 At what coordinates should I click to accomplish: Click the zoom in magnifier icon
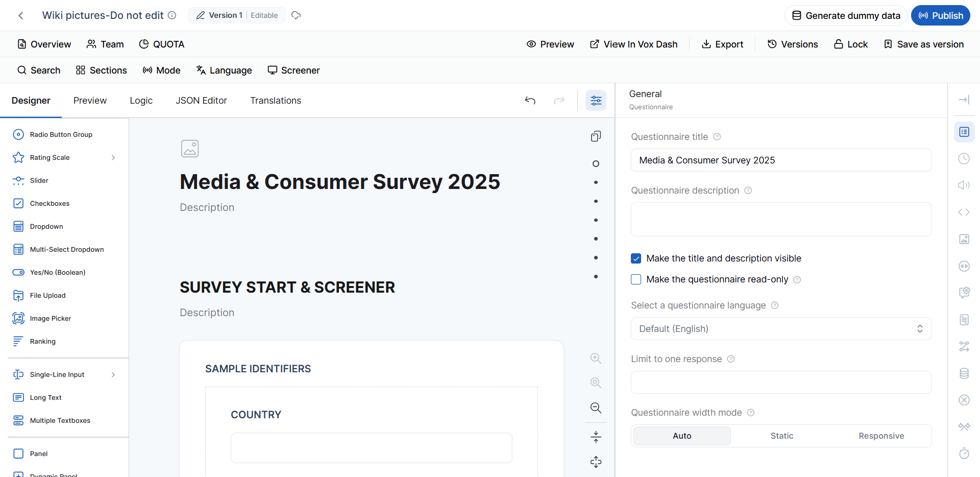click(596, 358)
